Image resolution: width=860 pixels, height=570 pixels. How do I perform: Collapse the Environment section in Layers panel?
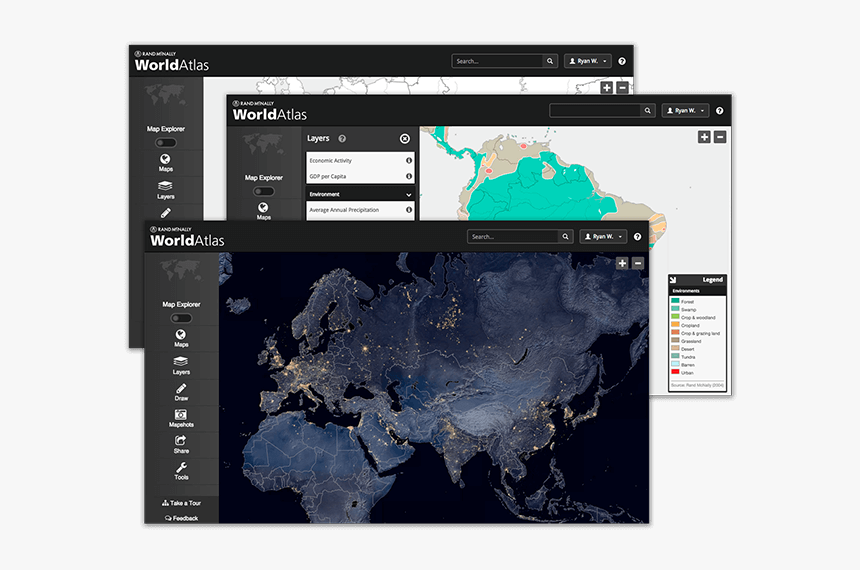pos(360,194)
